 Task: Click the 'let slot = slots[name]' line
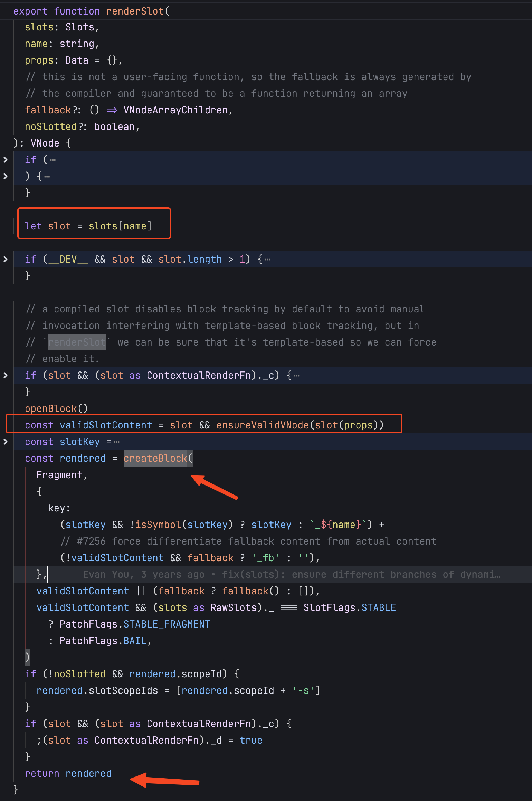pyautogui.click(x=88, y=226)
